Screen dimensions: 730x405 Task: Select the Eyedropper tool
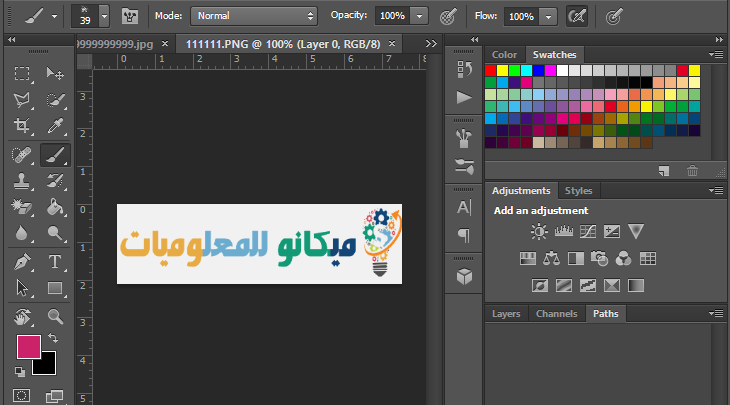coord(55,125)
